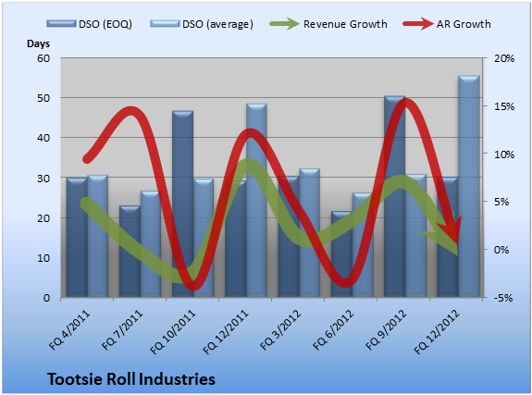Screen dimensions: 532x395
Task: Select the DSO (EOQ) bar for FQ 10/2011
Action: (182, 204)
